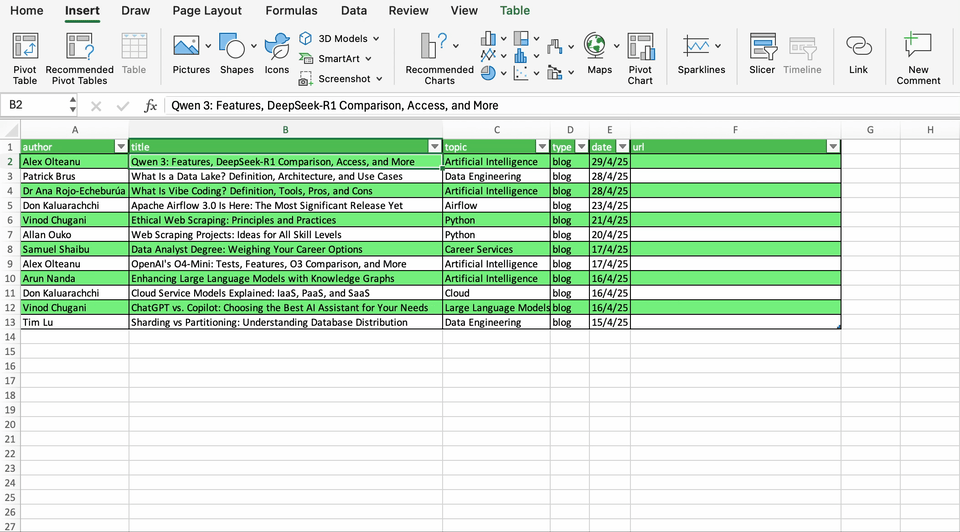Viewport: 960px width, 532px height.
Task: Open the Formulas tab
Action: 291,11
